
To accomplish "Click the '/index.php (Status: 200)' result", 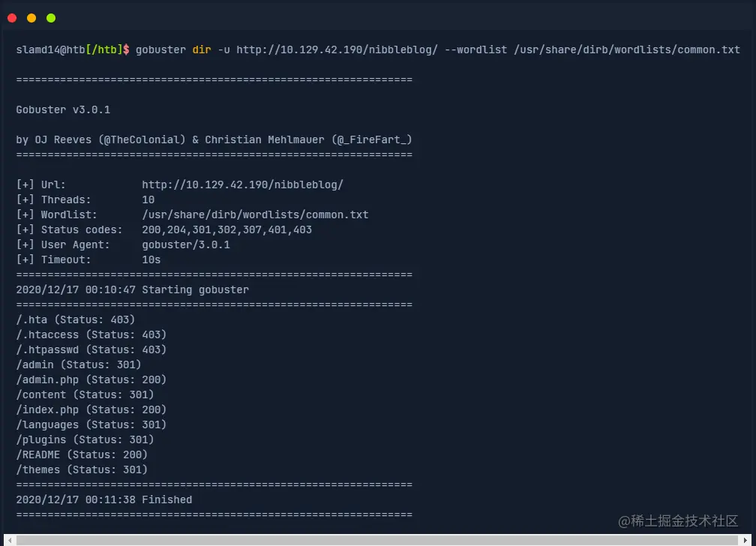I will tap(91, 409).
